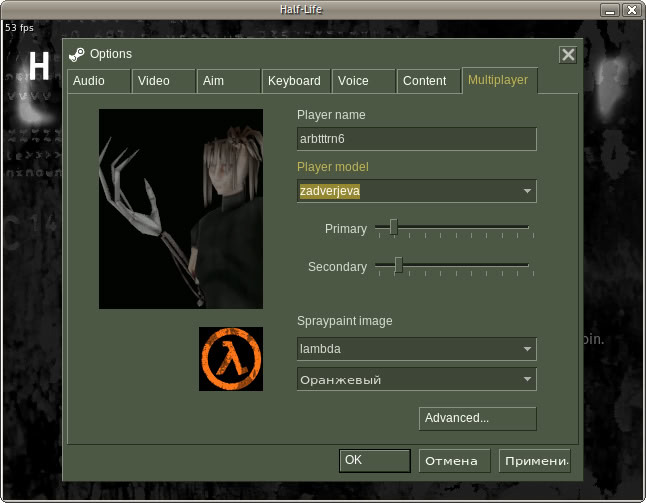Open the Player model dropdown
The image size is (646, 503).
click(417, 191)
